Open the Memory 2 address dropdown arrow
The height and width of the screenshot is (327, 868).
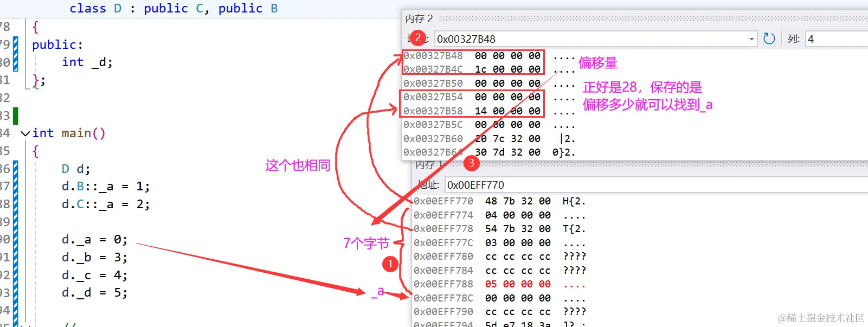751,39
